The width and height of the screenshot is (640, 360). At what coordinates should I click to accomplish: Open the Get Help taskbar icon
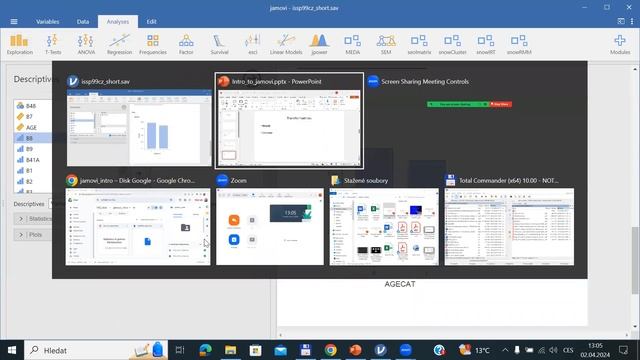(439, 350)
